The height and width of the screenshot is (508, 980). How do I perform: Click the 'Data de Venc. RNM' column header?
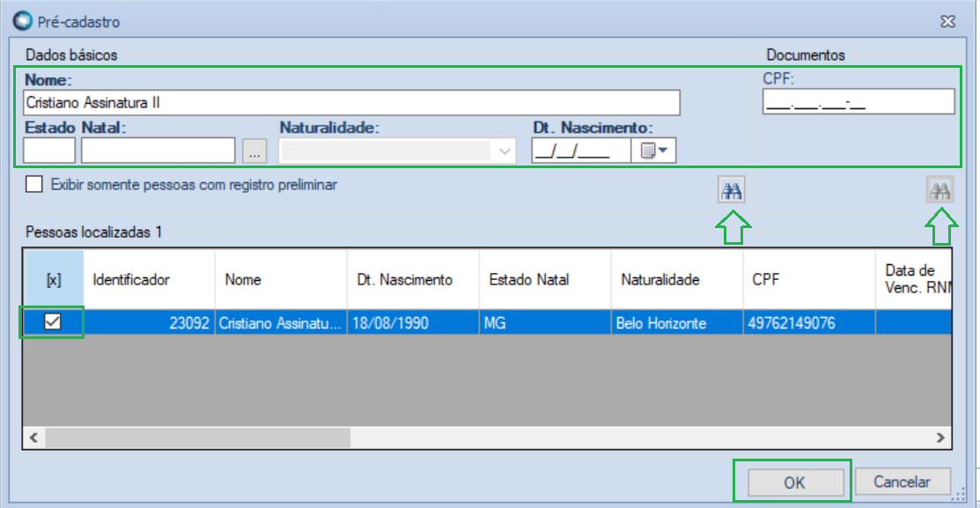pyautogui.click(x=914, y=279)
